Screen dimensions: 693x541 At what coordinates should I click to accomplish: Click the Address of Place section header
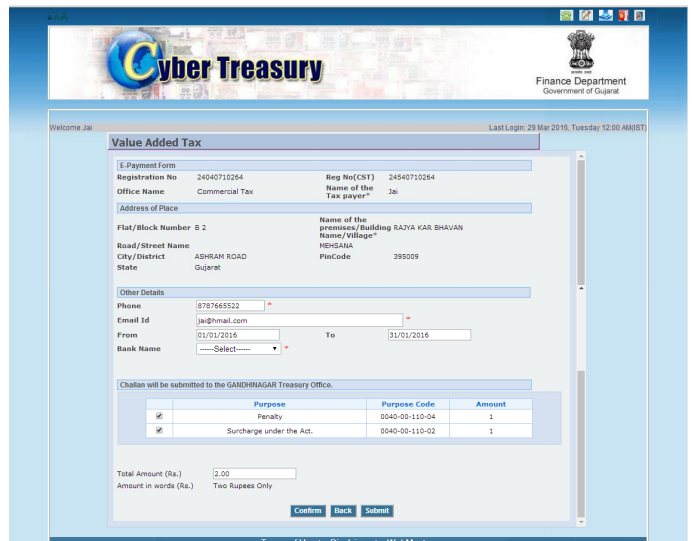[x=324, y=208]
